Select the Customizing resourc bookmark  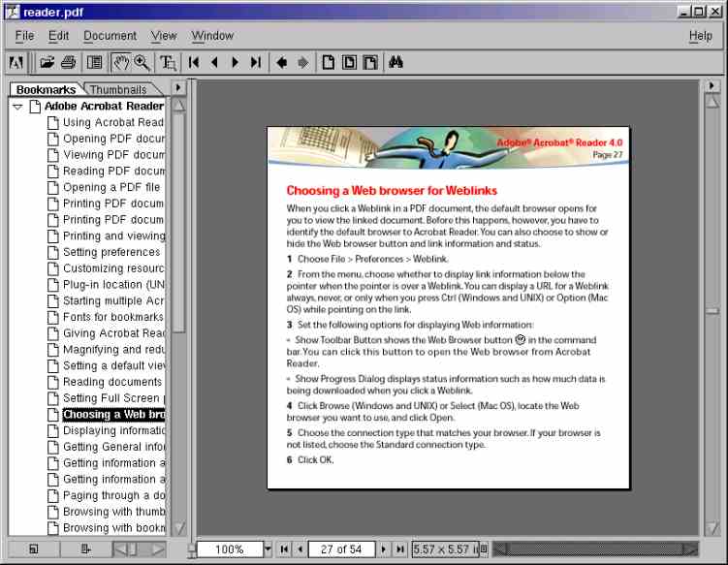[113, 268]
